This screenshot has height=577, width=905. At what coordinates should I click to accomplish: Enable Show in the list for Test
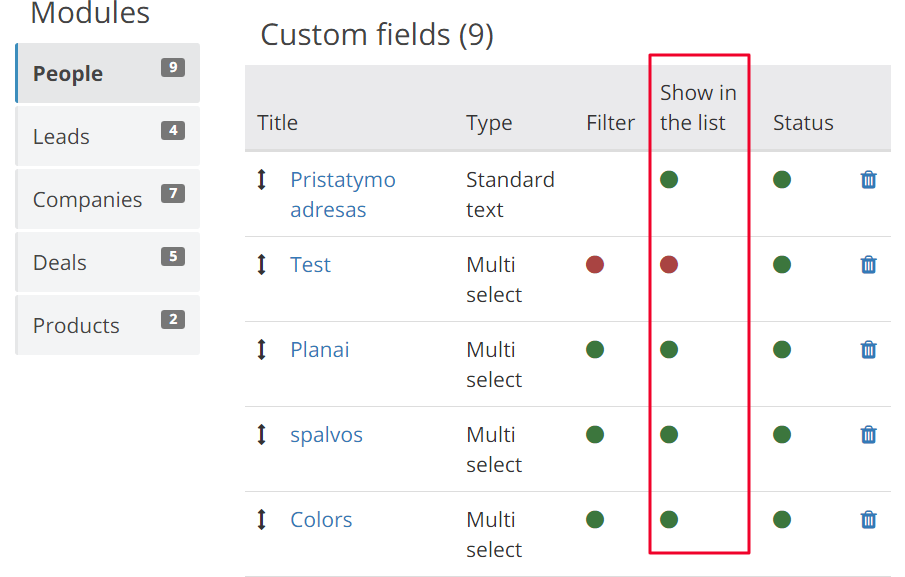point(668,264)
